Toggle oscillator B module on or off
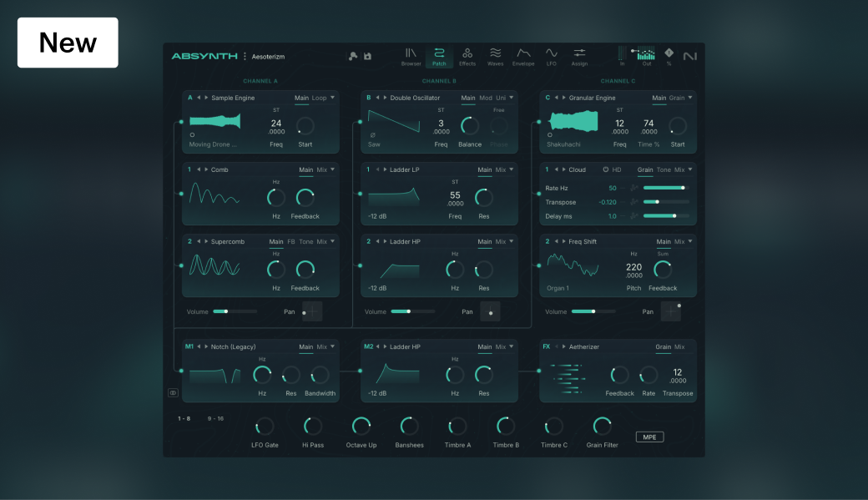The height and width of the screenshot is (500, 868). coord(369,98)
